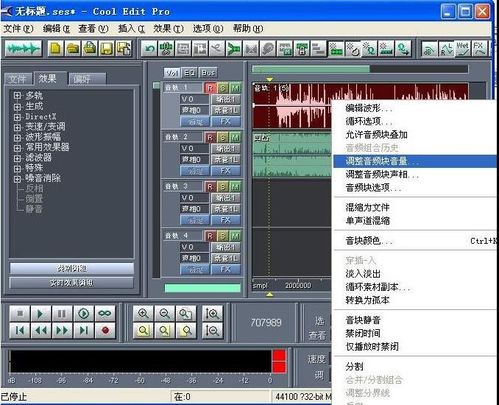Click the pause transport button

tap(62, 314)
